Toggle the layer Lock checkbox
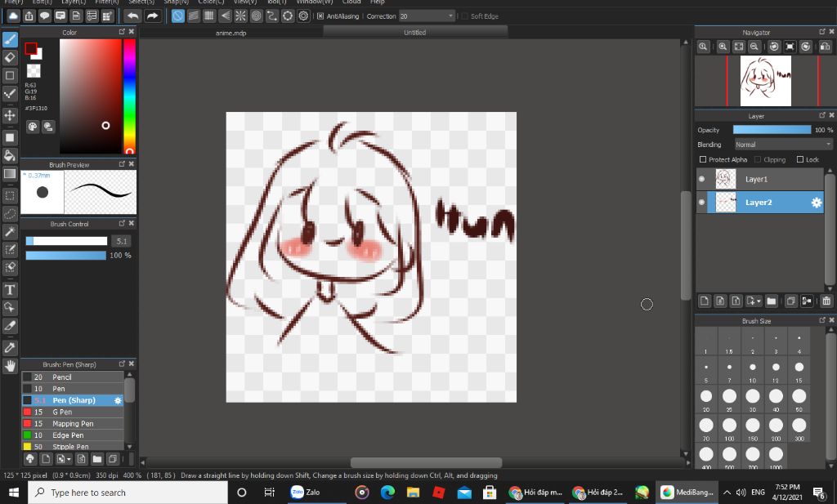Screen dimensions: 837x504 point(799,159)
